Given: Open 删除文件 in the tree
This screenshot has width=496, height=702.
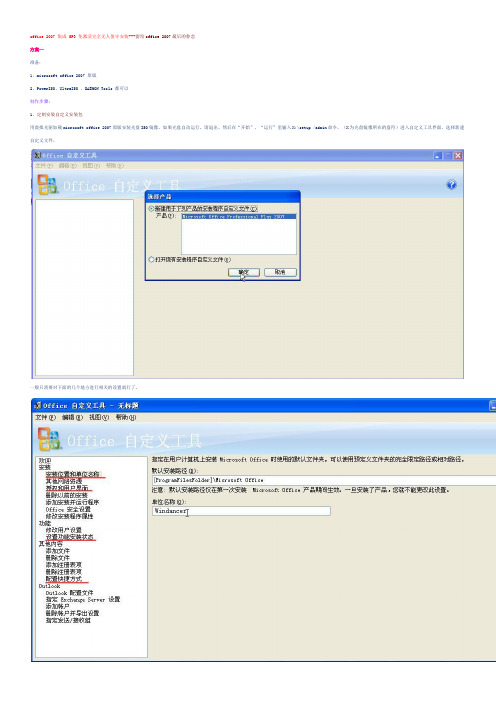Looking at the screenshot, I should click(x=58, y=558).
